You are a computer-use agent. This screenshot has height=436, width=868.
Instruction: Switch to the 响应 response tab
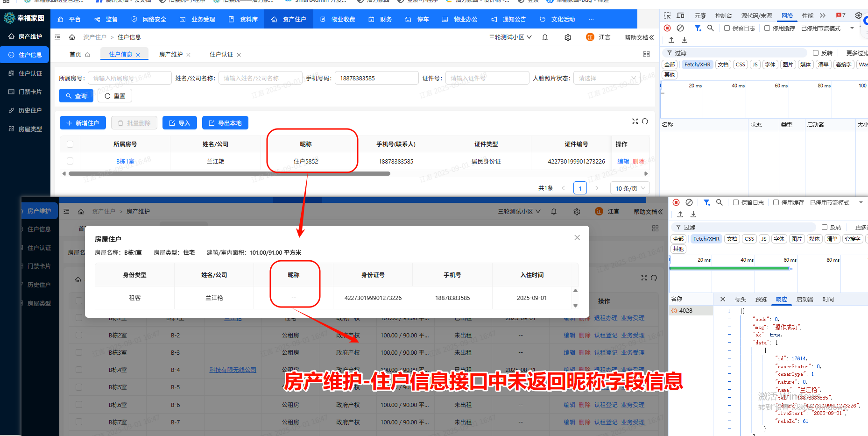781,299
